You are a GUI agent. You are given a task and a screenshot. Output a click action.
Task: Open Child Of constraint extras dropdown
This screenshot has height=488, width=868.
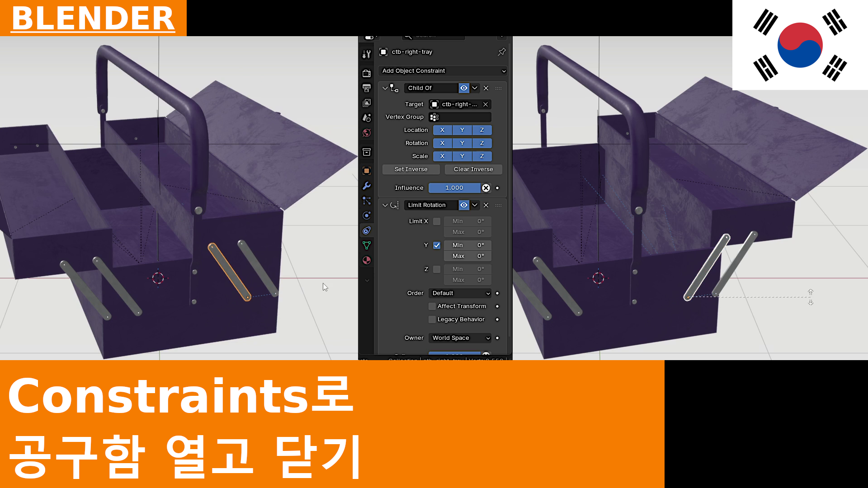[475, 88]
